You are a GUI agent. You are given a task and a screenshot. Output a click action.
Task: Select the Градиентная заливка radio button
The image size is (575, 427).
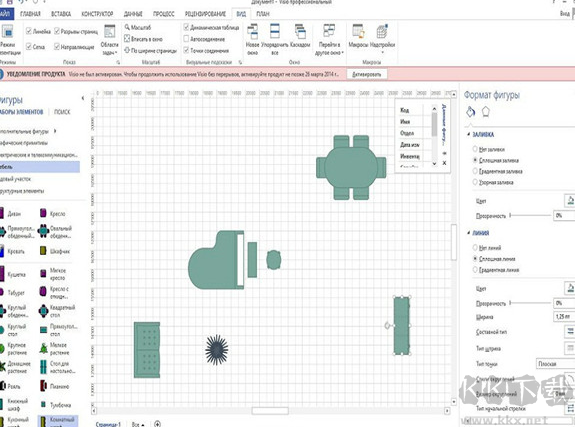coord(475,171)
